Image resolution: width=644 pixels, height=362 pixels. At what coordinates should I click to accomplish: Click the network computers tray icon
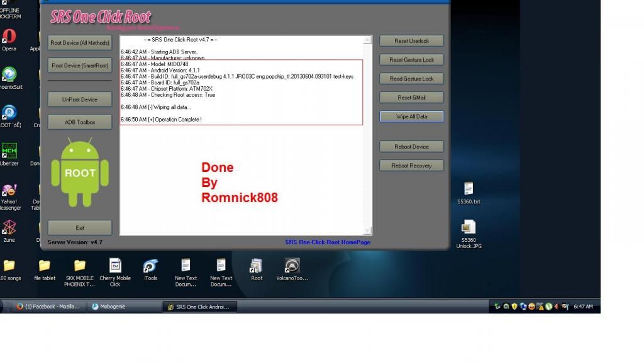coord(523,307)
